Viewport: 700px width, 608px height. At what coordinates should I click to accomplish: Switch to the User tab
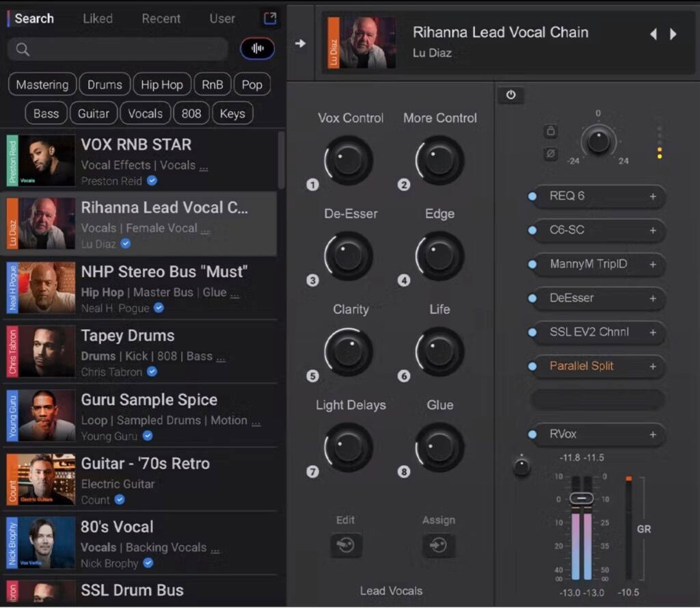[x=222, y=18]
